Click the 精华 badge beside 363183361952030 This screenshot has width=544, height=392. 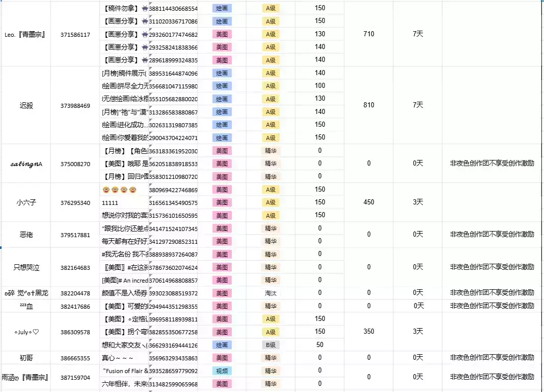(271, 151)
